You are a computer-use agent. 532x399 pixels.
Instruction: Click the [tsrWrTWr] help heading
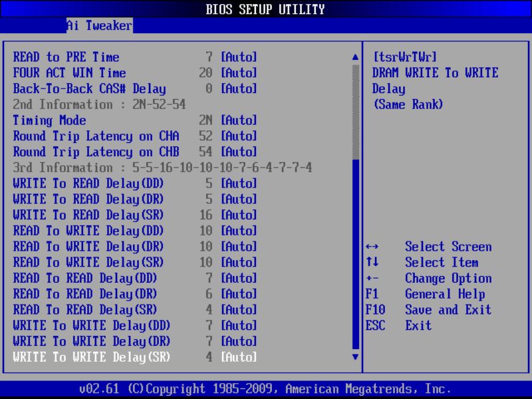[405, 57]
